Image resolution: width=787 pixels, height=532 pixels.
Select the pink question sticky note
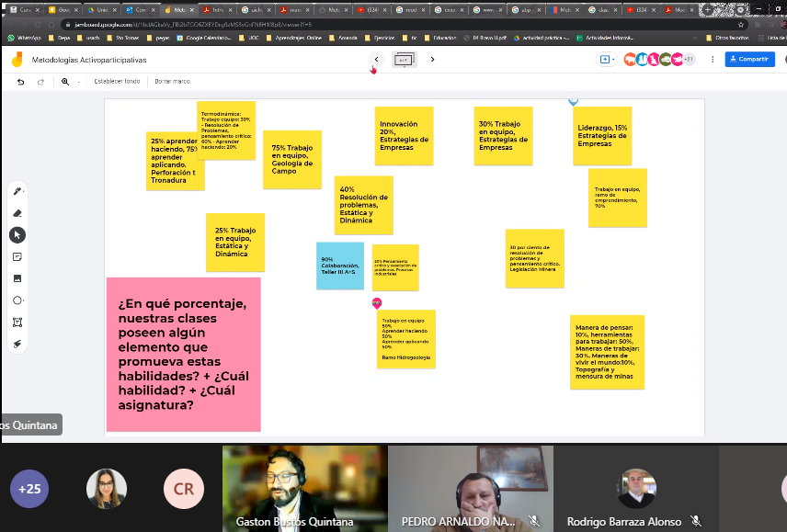point(184,355)
